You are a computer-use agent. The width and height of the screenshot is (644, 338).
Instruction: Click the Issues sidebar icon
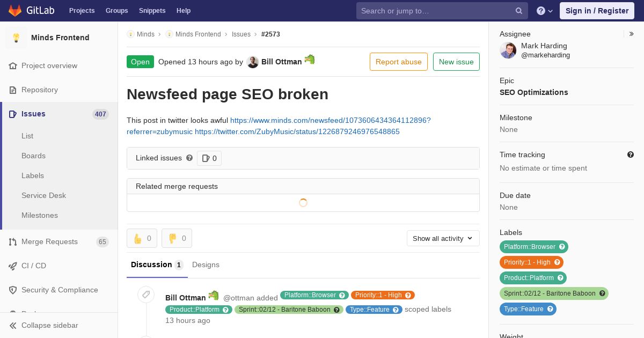13,114
